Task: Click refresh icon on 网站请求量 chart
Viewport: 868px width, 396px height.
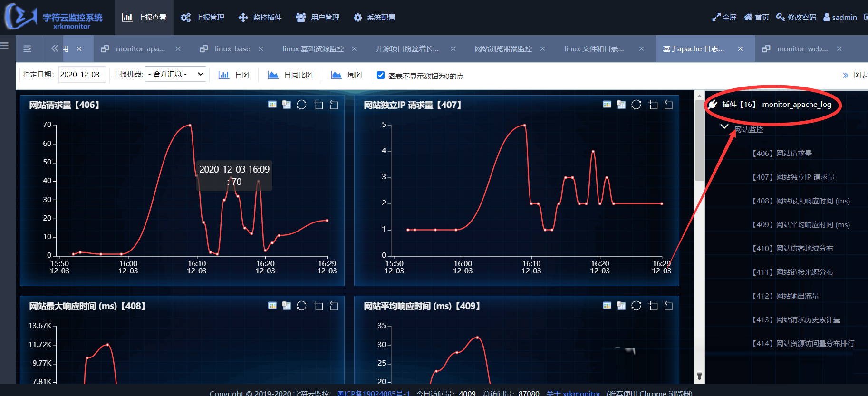Action: tap(301, 105)
